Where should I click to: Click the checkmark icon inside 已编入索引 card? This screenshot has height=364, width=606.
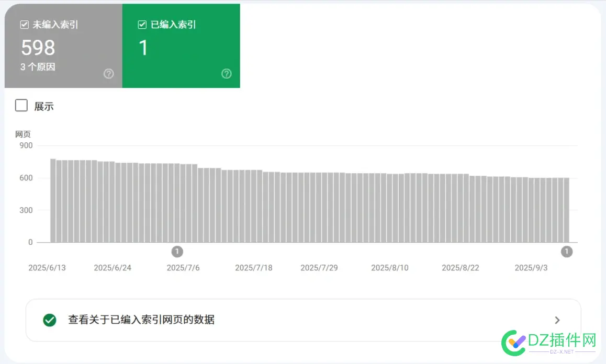[x=141, y=24]
